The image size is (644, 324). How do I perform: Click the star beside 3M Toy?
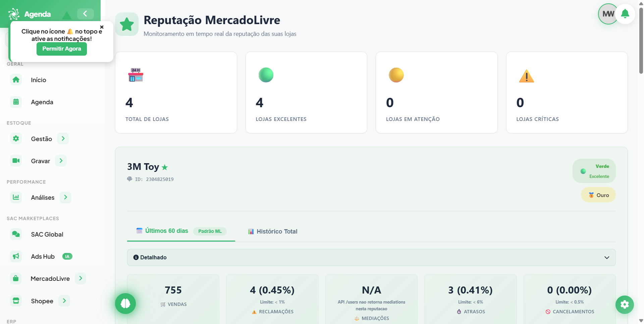coord(165,167)
